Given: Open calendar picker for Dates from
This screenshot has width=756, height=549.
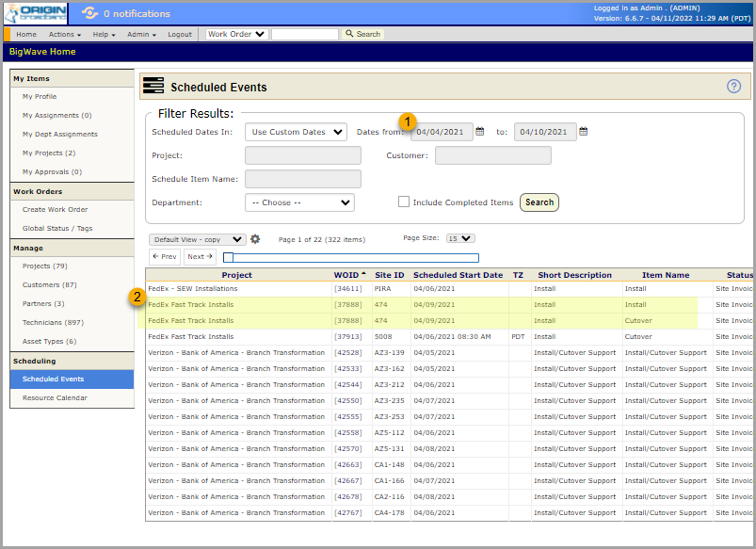Looking at the screenshot, I should tap(480, 132).
